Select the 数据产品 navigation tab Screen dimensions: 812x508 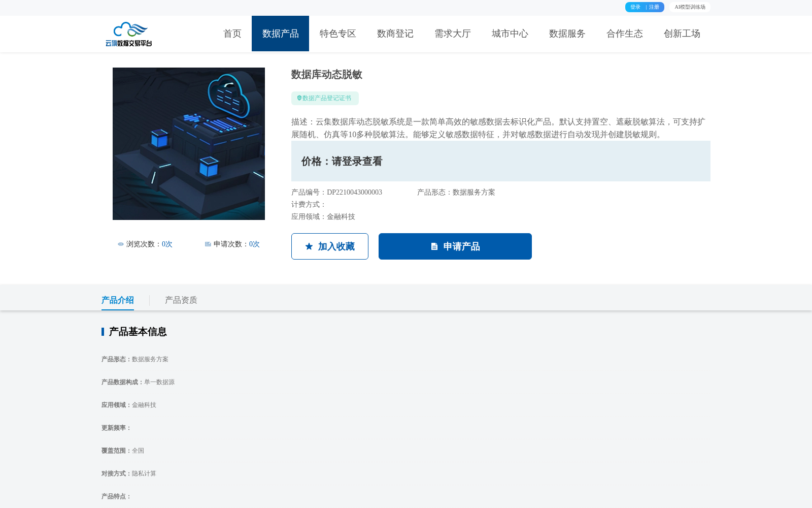(x=280, y=34)
